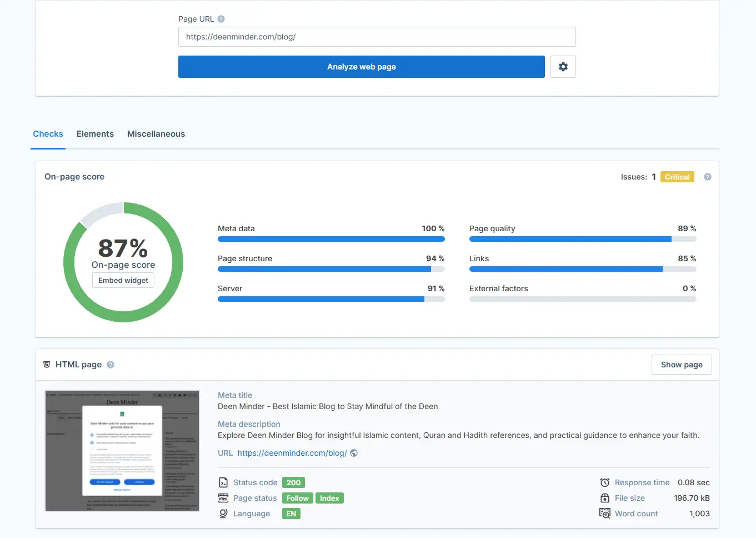This screenshot has height=538, width=756.
Task: Click the Status code terminal icon
Action: (x=223, y=482)
